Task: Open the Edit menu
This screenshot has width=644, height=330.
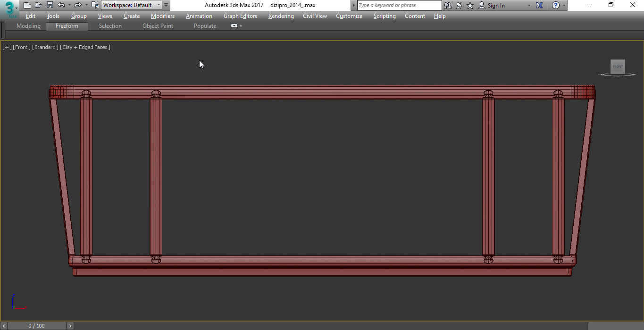Action: pos(31,16)
